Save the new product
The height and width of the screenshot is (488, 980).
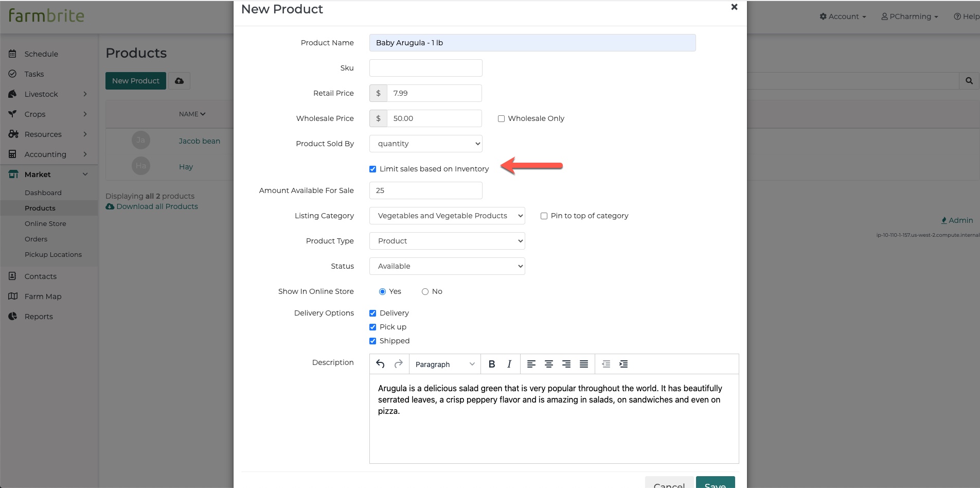point(715,484)
